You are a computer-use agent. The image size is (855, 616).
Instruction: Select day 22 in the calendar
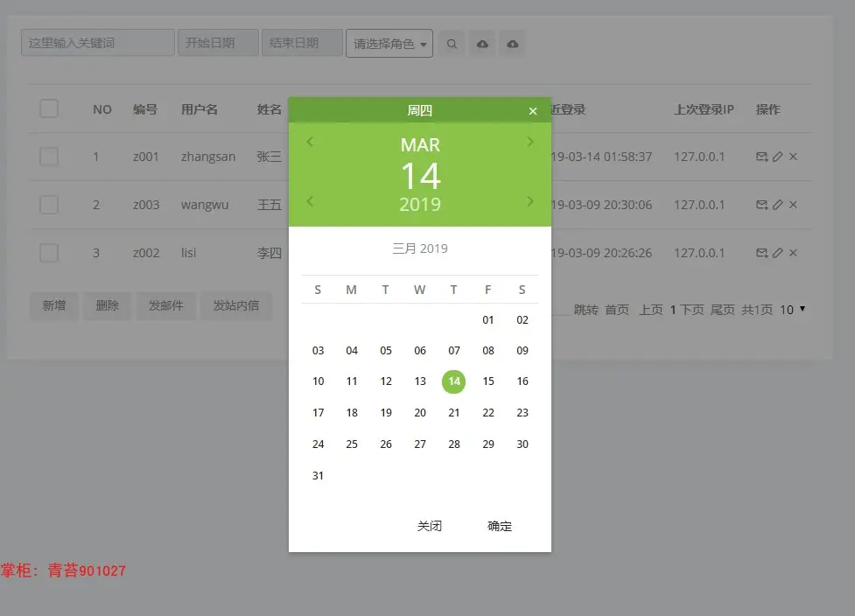click(x=488, y=413)
